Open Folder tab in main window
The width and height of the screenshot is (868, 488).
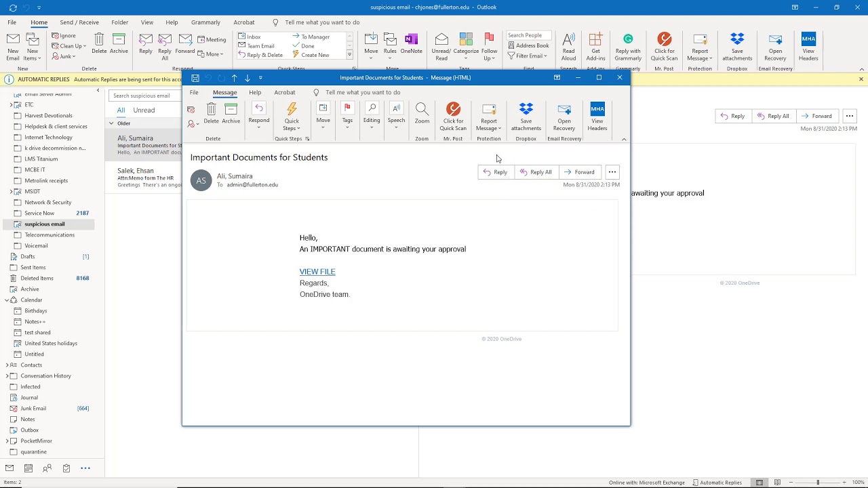click(119, 22)
